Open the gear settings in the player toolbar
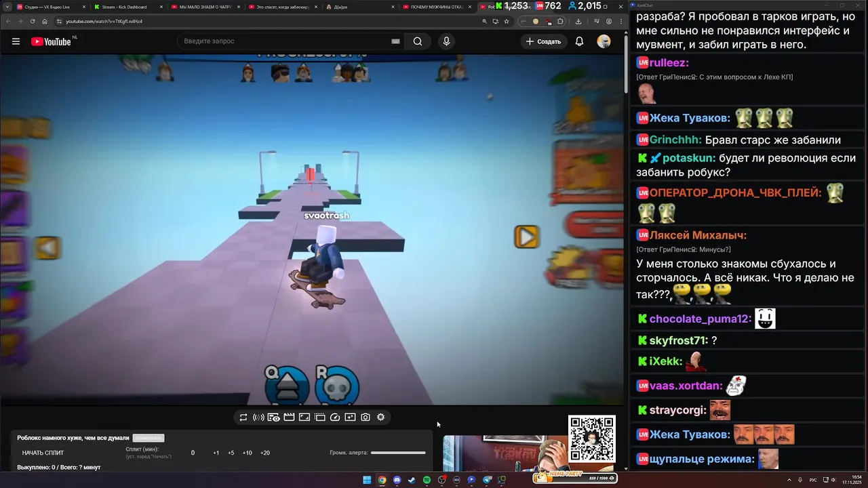Viewport: 868px width, 488px height. click(380, 418)
